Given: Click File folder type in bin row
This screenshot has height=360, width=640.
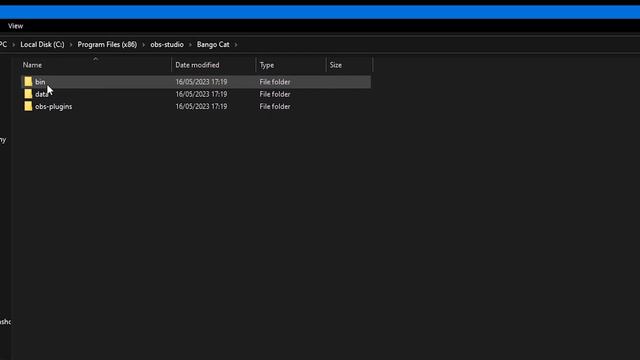Looking at the screenshot, I should [275, 82].
